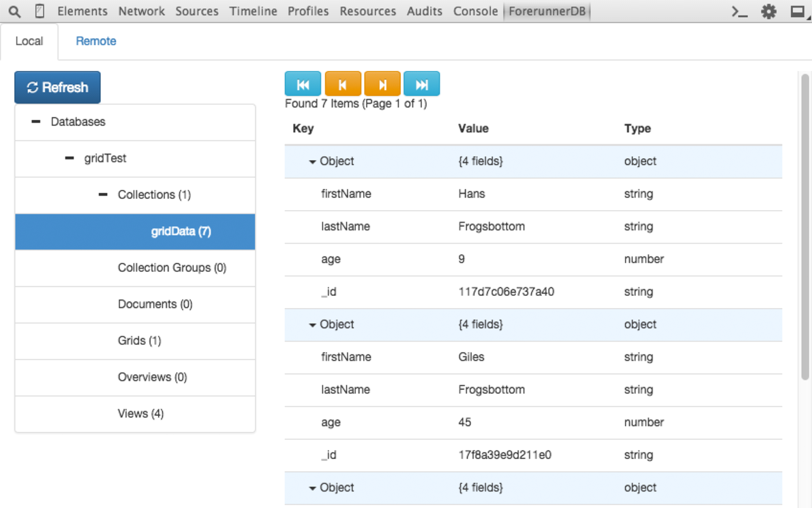Go to next page of results
The height and width of the screenshot is (508, 812).
pyautogui.click(x=383, y=84)
